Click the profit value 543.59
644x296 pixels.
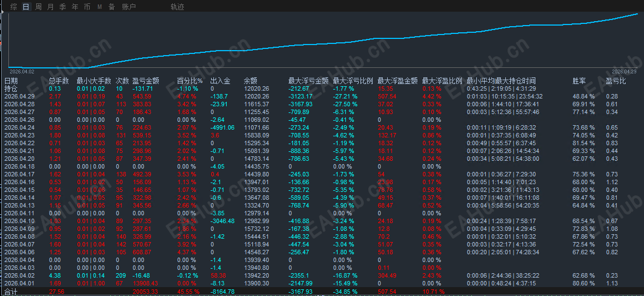click(x=142, y=96)
